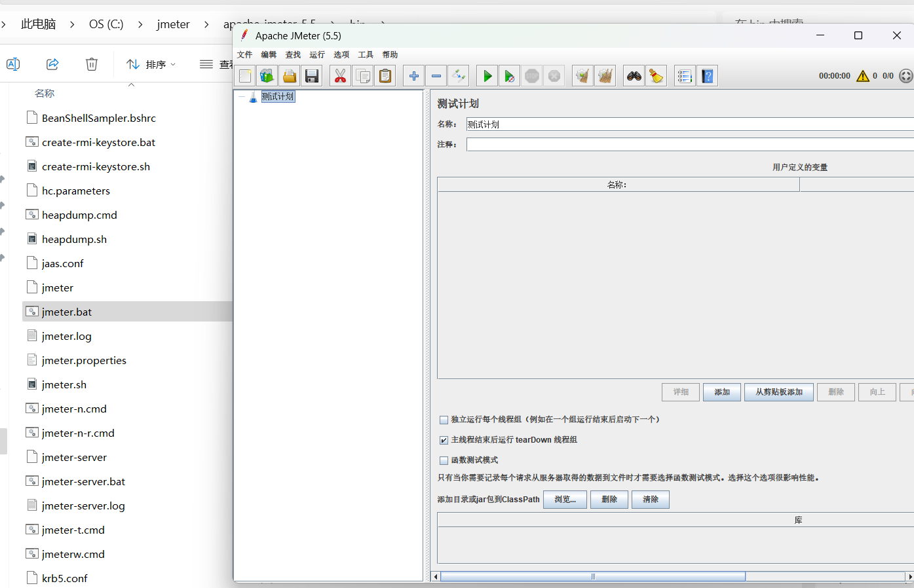Image resolution: width=914 pixels, height=588 pixels.
Task: Click the 浏览... button
Action: pyautogui.click(x=565, y=500)
